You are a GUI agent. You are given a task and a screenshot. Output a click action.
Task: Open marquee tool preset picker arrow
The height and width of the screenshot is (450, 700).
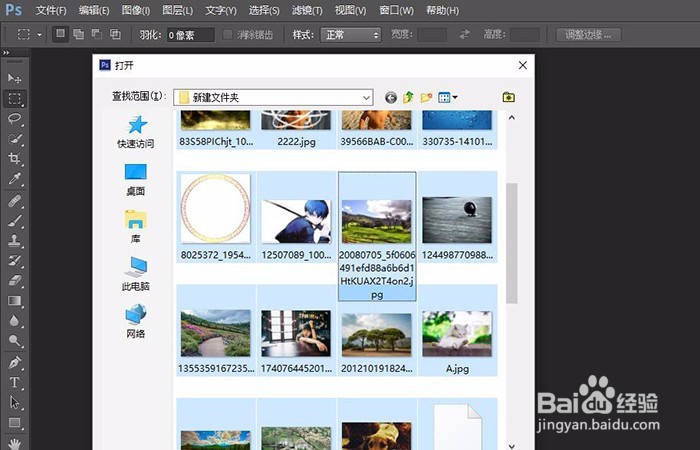tap(39, 34)
